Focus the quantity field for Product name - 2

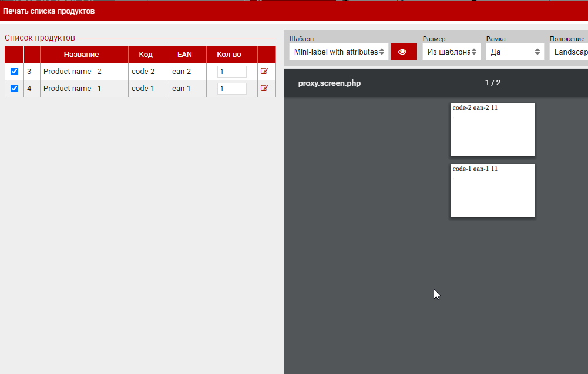coord(231,72)
